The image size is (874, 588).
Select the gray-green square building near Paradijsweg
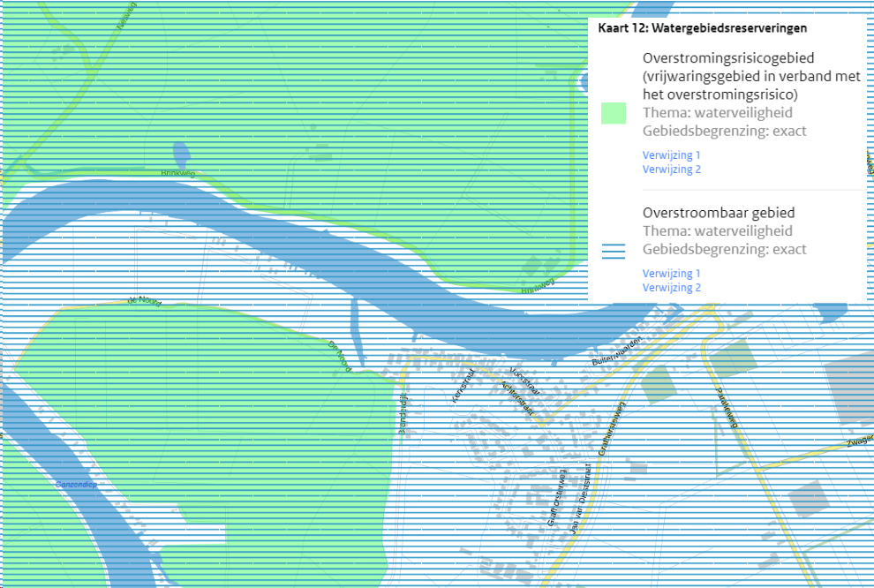733,358
